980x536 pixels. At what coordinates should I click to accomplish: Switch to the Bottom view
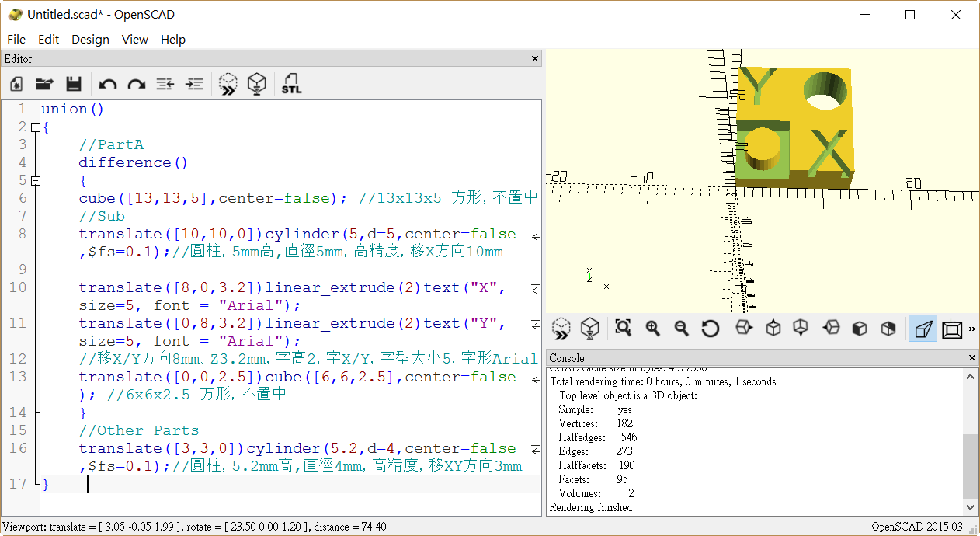tap(801, 329)
